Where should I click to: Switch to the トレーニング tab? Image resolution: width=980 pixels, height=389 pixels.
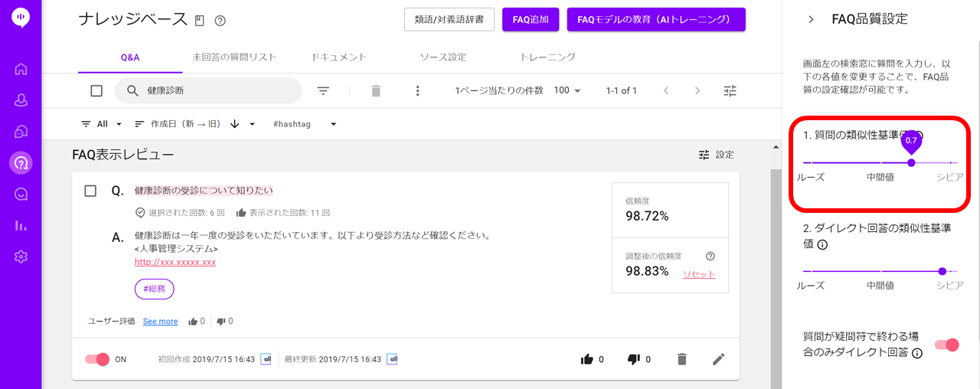tap(547, 57)
